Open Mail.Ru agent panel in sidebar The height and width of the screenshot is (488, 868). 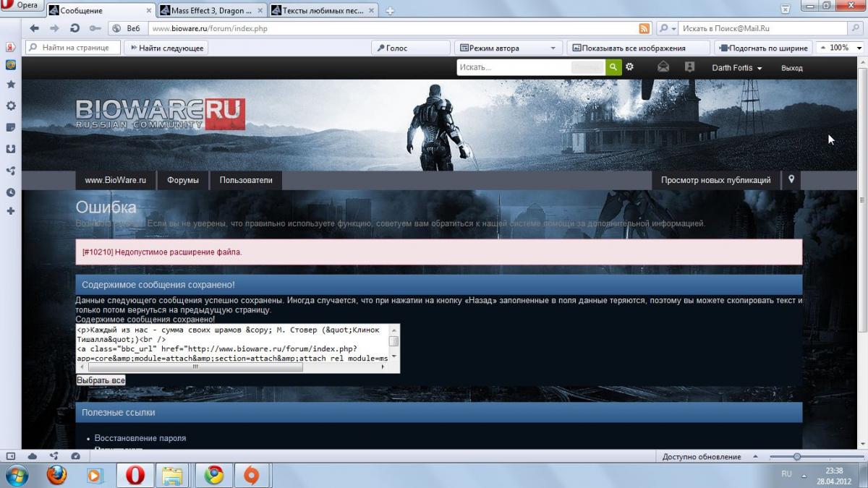pyautogui.click(x=11, y=64)
